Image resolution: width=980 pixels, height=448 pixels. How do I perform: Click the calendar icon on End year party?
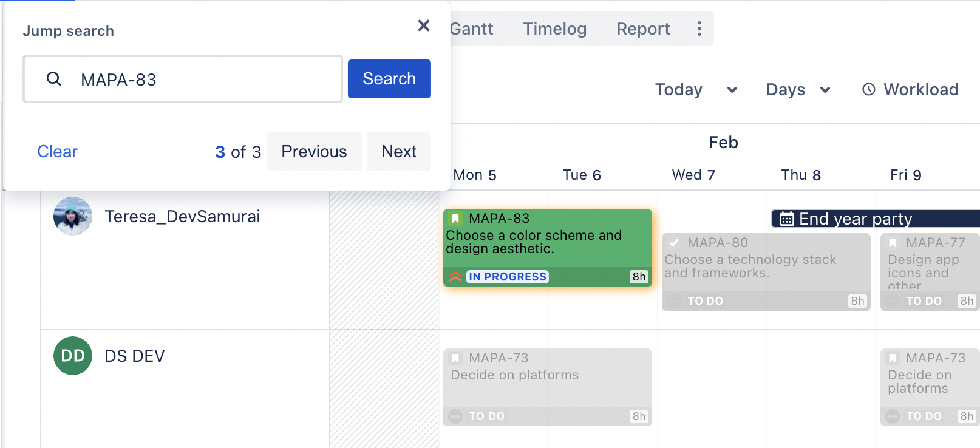tap(786, 219)
